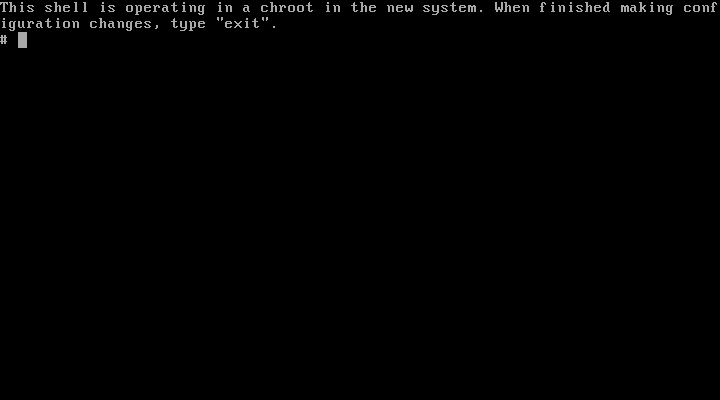
Task: Click the blinking block cursor at the prompt
Action: click(x=22, y=40)
